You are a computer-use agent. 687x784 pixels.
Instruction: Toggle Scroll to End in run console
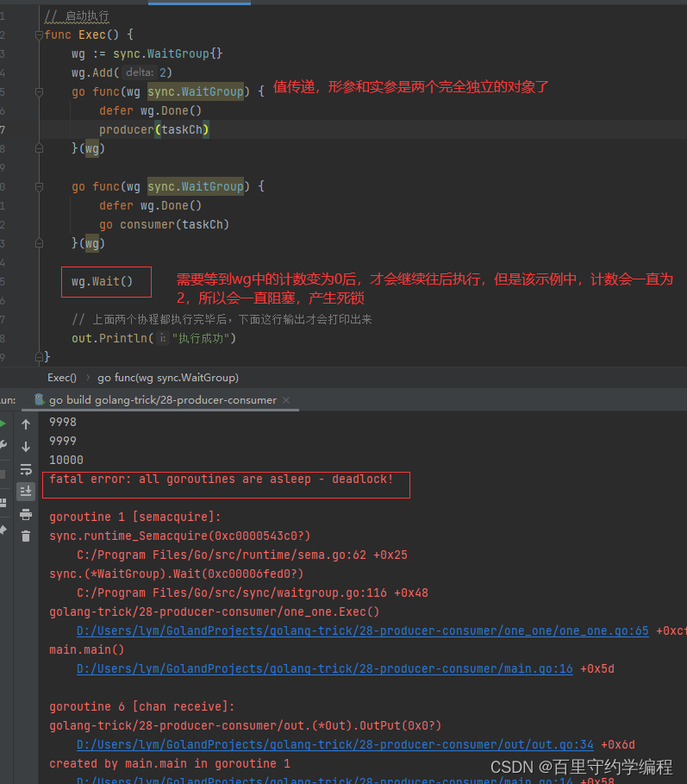26,492
